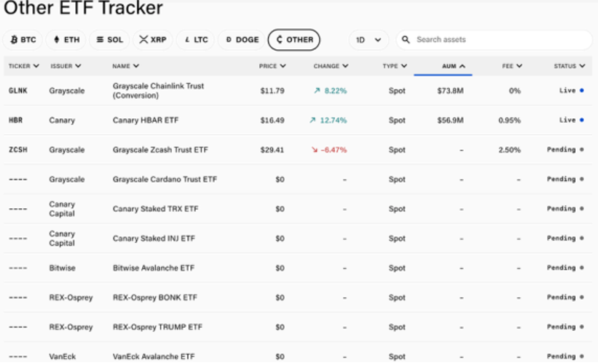Sort table by the TICKER column
This screenshot has height=364, width=598.
pos(24,66)
